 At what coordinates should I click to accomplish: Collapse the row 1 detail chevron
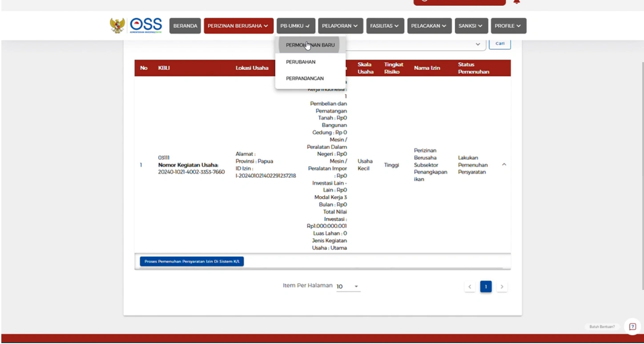pos(504,165)
